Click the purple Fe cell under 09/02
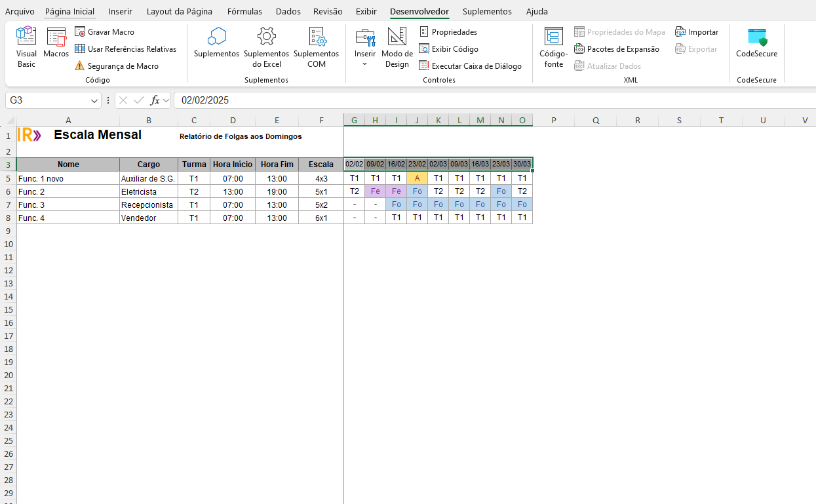This screenshot has height=504, width=816. pos(375,191)
